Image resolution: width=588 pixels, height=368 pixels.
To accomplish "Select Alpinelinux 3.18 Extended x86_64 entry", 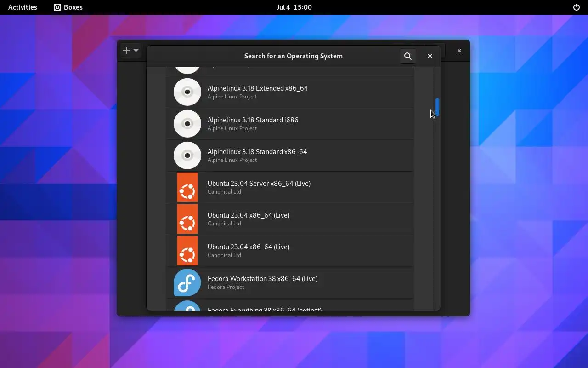I will 290,92.
